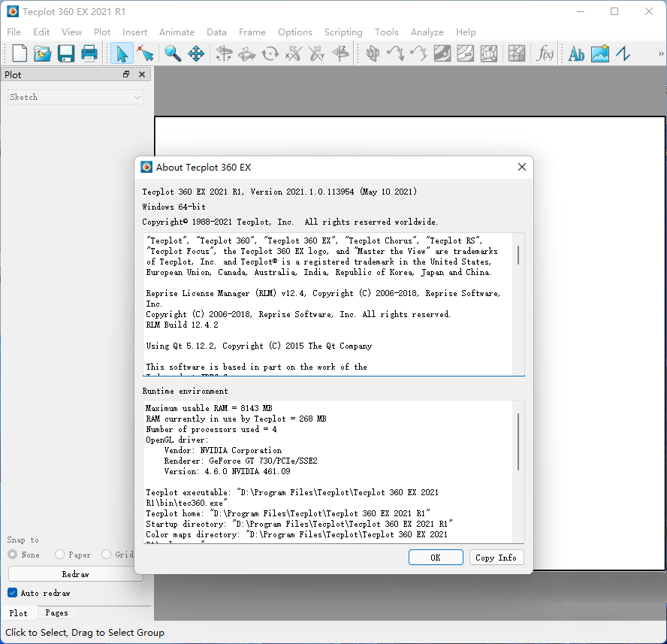Click the "RLM Build 12.4.2" line
This screenshot has height=644, width=667.
182,325
